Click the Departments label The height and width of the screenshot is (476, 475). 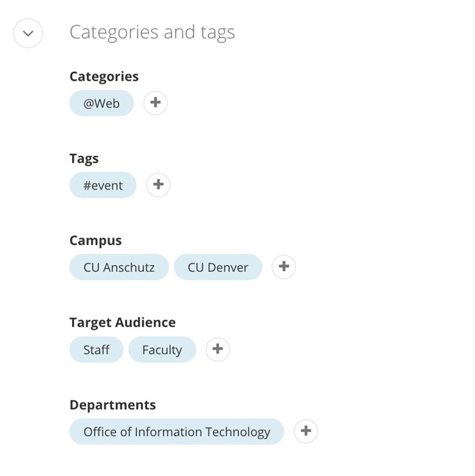pos(112,405)
